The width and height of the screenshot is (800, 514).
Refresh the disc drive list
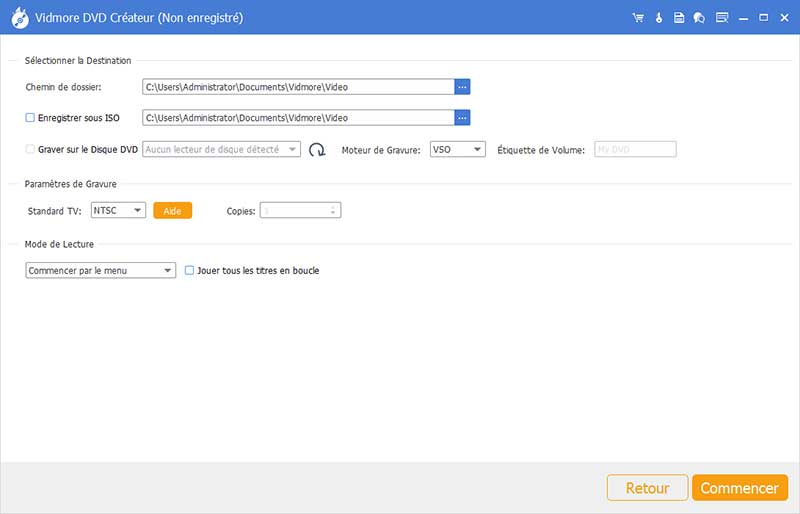pyautogui.click(x=317, y=150)
